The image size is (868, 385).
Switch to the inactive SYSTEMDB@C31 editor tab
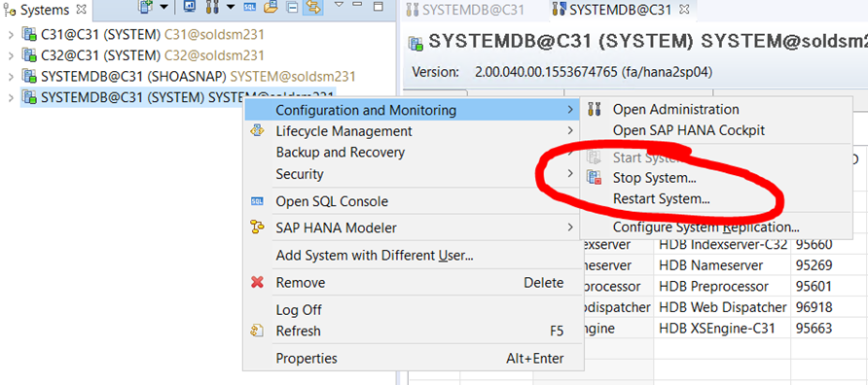(465, 10)
